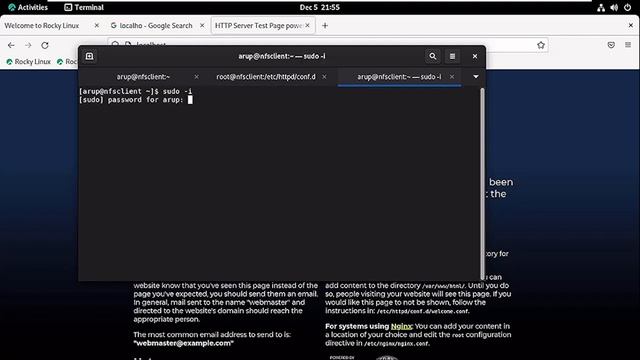Follow the Nginx link on the page
Viewport: 640px width, 360px height.
401,326
